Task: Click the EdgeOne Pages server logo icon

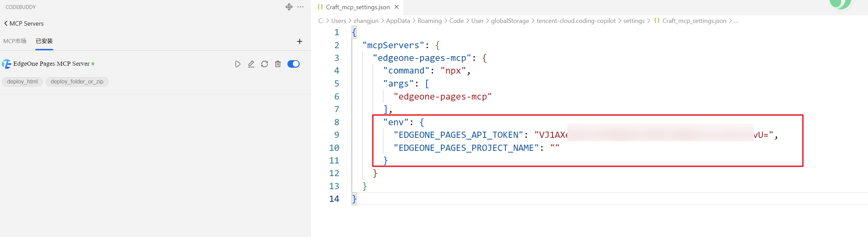Action: click(6, 64)
